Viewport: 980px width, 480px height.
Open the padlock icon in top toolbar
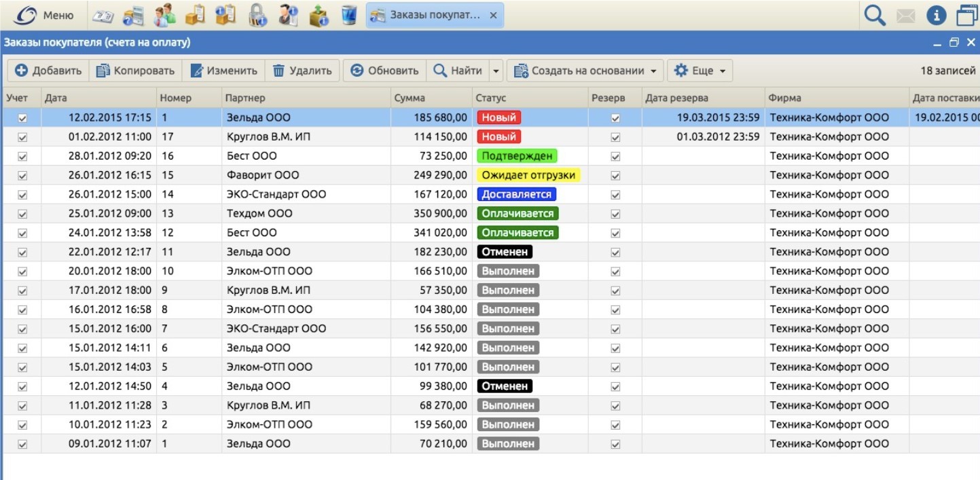[x=257, y=15]
